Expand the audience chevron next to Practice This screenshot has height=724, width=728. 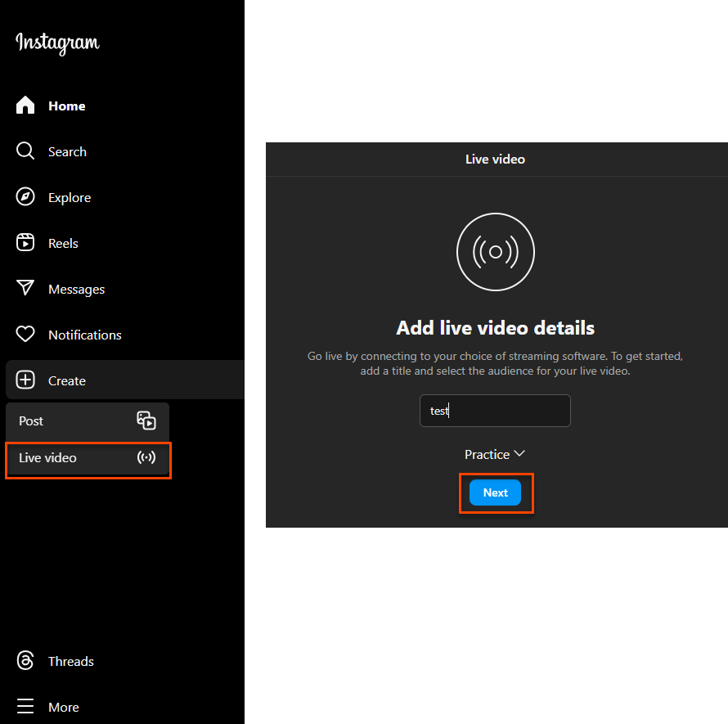coord(519,453)
